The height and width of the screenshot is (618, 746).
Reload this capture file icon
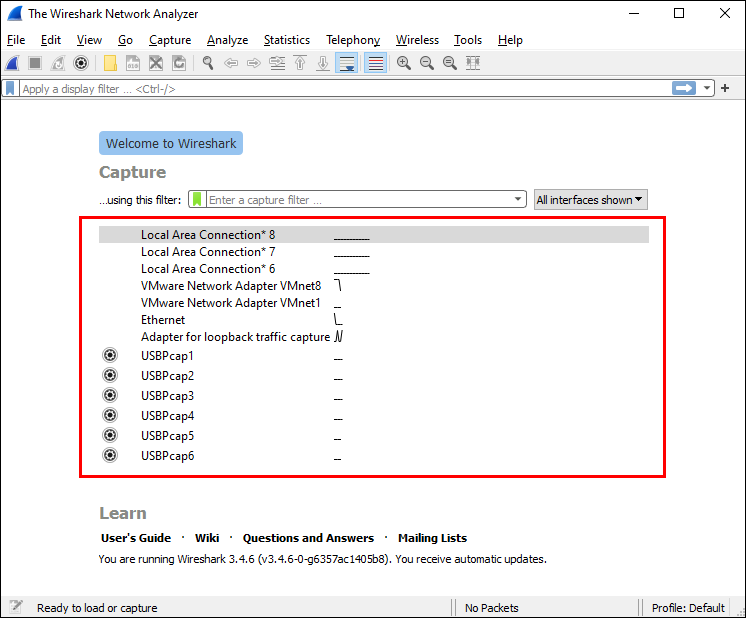(179, 63)
